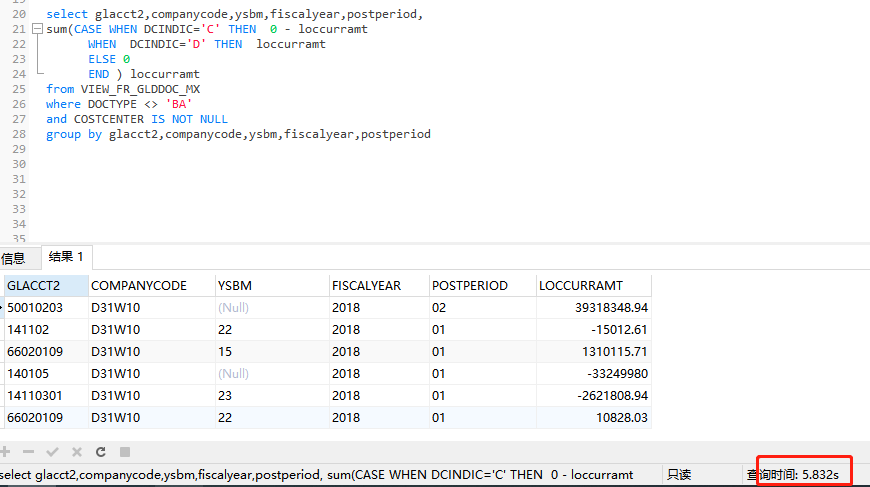Collapse the sum CASE code block
Screen dimensions: 870x487
tap(39, 30)
